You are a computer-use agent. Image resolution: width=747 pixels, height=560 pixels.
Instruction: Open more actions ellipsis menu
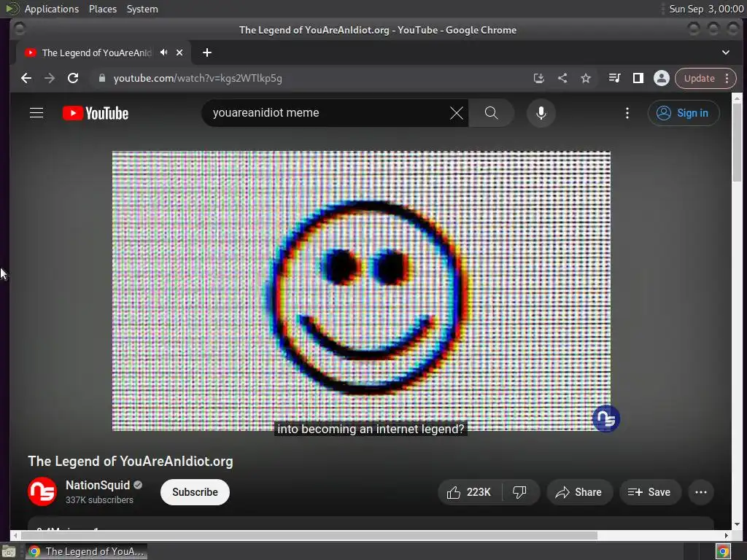coord(701,492)
